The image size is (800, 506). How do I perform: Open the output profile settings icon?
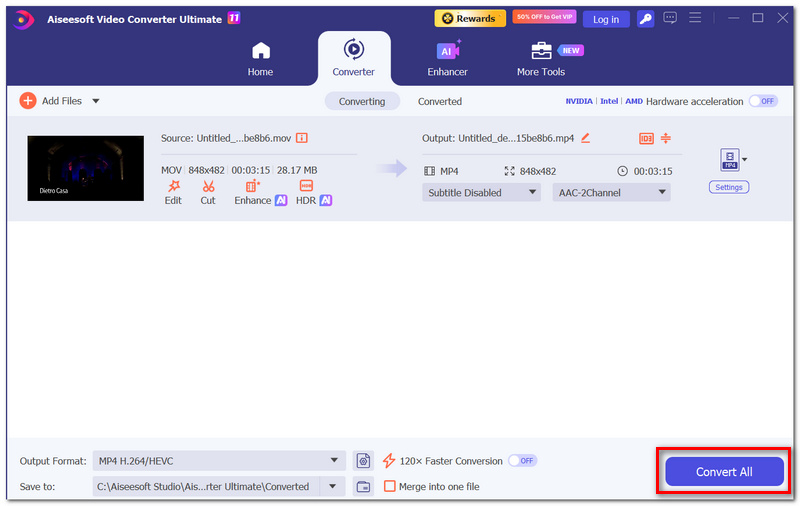tap(363, 461)
